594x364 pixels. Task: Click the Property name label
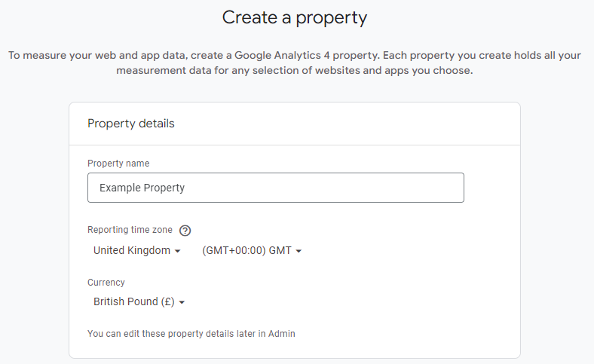coord(118,164)
